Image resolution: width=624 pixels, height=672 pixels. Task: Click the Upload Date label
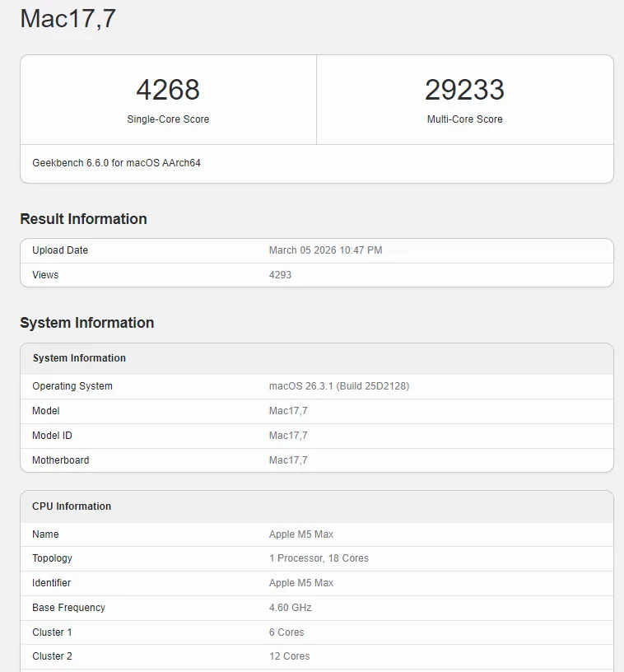tap(60, 250)
